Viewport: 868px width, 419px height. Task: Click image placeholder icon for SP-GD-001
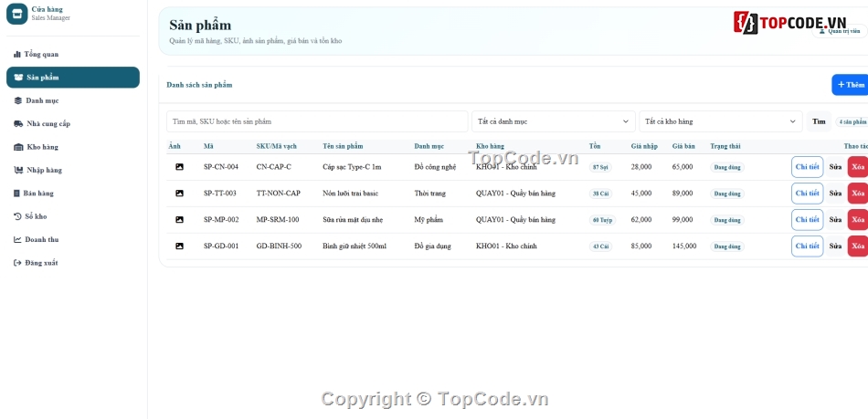pyautogui.click(x=179, y=246)
